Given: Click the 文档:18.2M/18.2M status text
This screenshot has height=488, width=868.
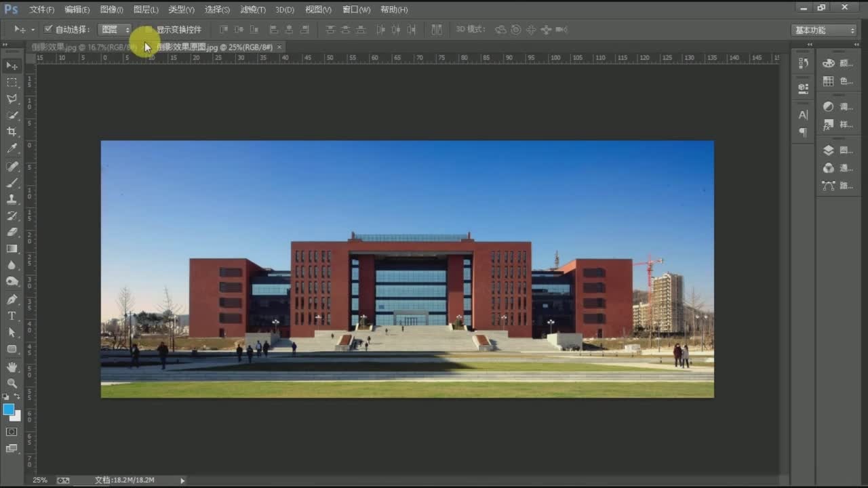Looking at the screenshot, I should (125, 480).
